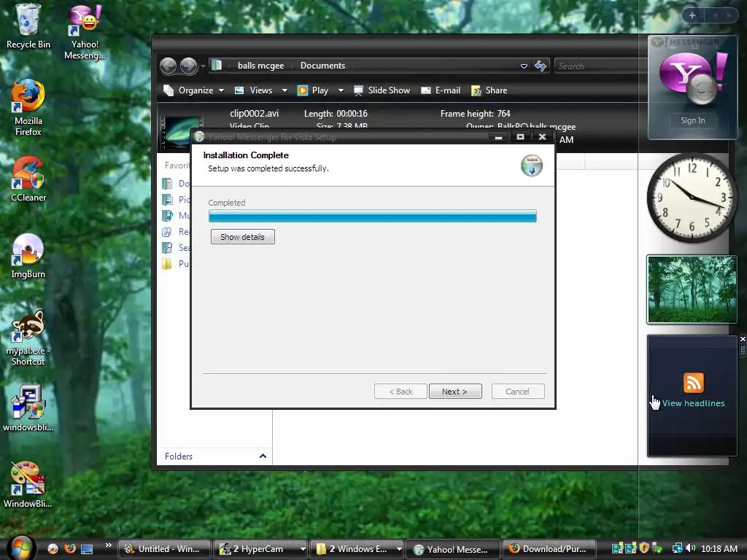Expand the Folders pane chevron

[x=263, y=456]
